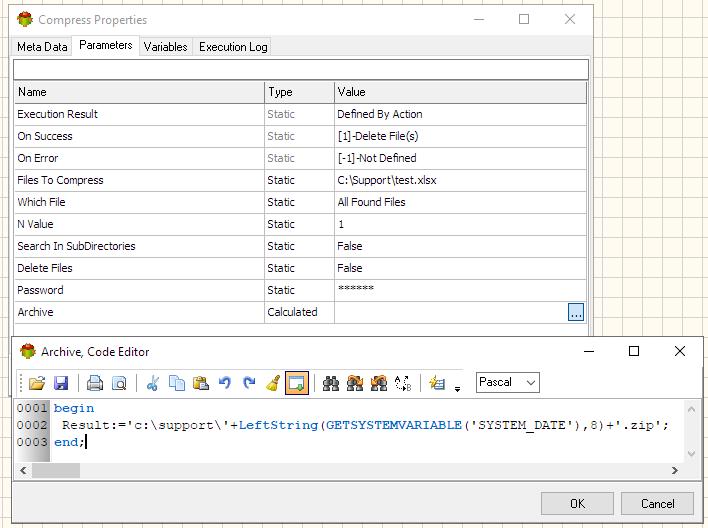Copy selected code with the copy icon

point(177,383)
